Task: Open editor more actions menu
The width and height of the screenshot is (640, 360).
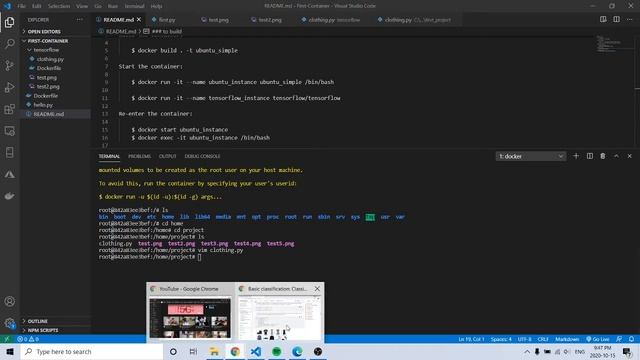Action: 630,19
